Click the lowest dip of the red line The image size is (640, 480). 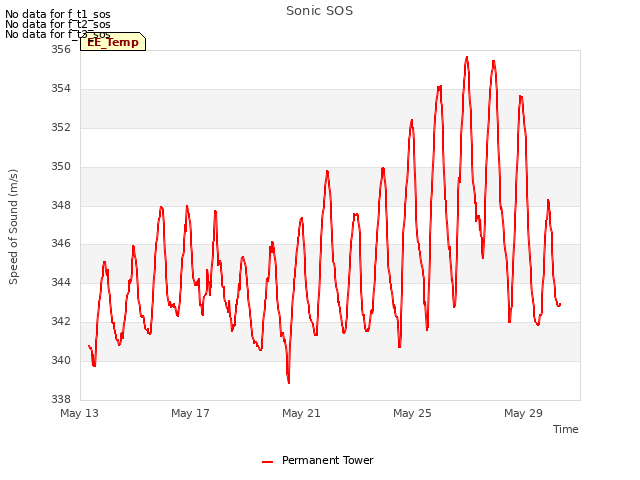(289, 382)
